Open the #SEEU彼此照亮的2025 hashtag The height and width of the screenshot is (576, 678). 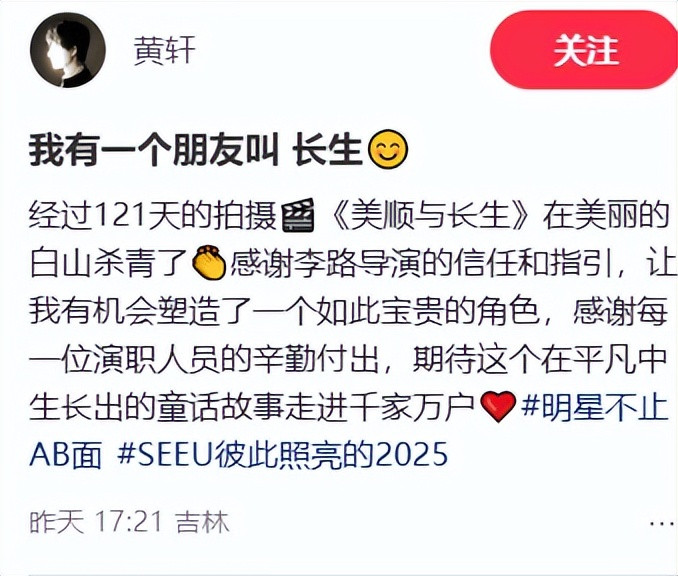pos(282,454)
